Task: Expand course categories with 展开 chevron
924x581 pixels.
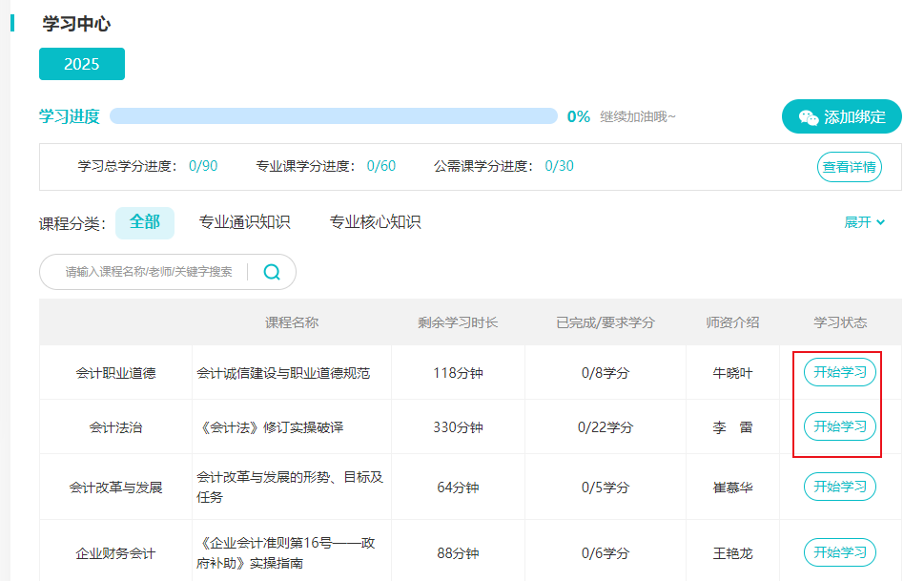Action: 864,222
